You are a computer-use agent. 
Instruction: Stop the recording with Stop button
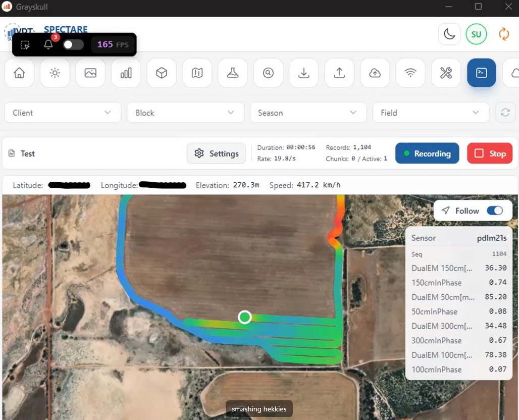490,153
